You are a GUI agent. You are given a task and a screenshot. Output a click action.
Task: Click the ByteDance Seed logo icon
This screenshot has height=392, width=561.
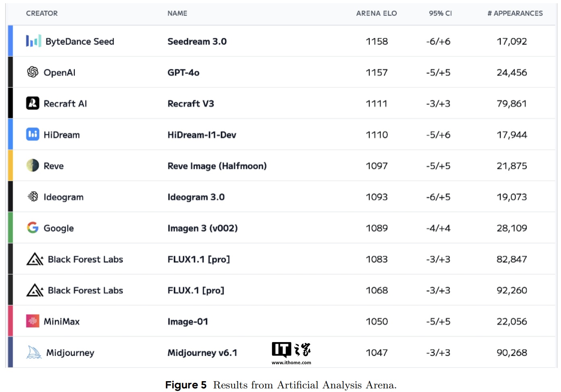pyautogui.click(x=33, y=41)
